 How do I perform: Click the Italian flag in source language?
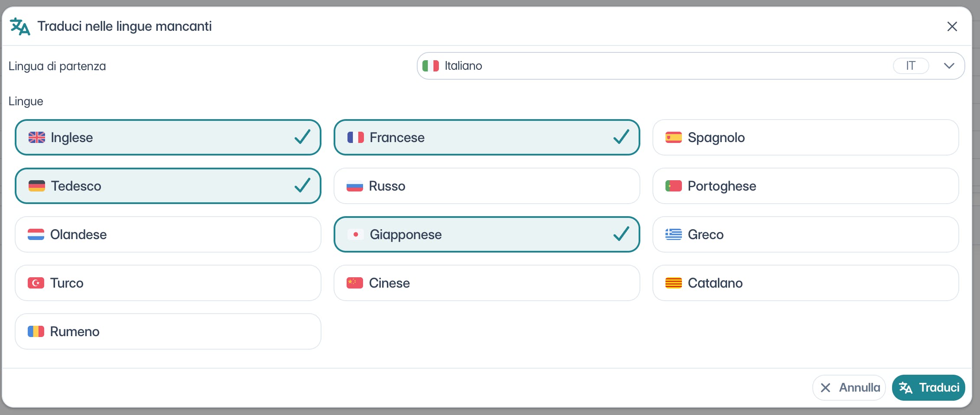[430, 66]
